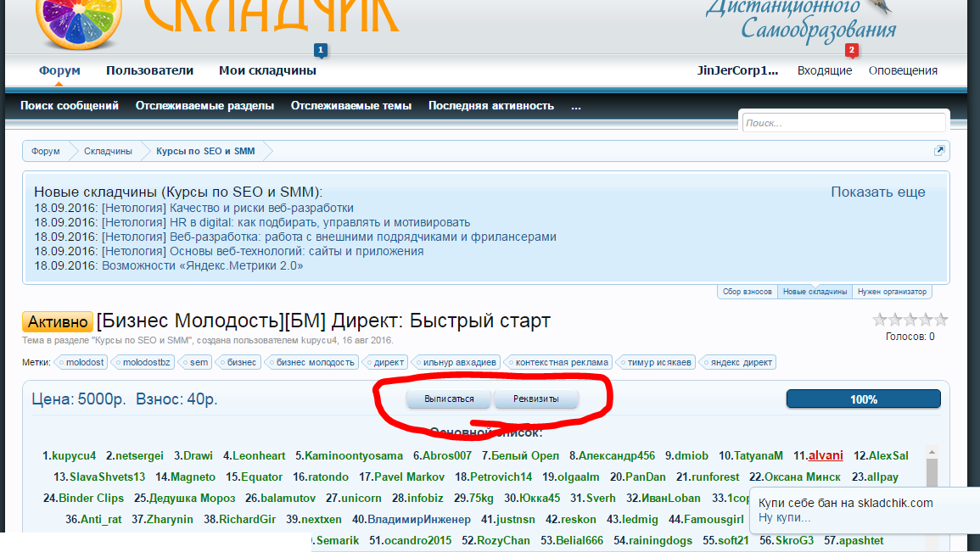Open user Оксана Минск profile

pos(803,477)
